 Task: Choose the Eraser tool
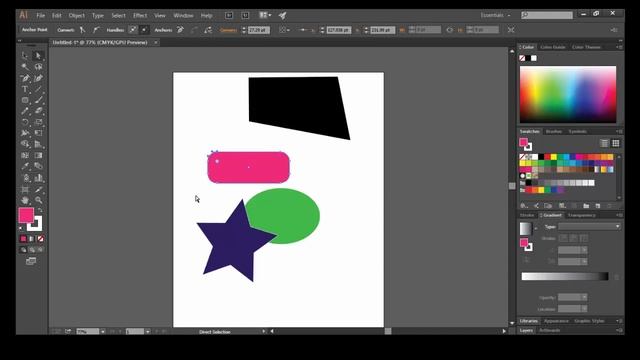38,111
